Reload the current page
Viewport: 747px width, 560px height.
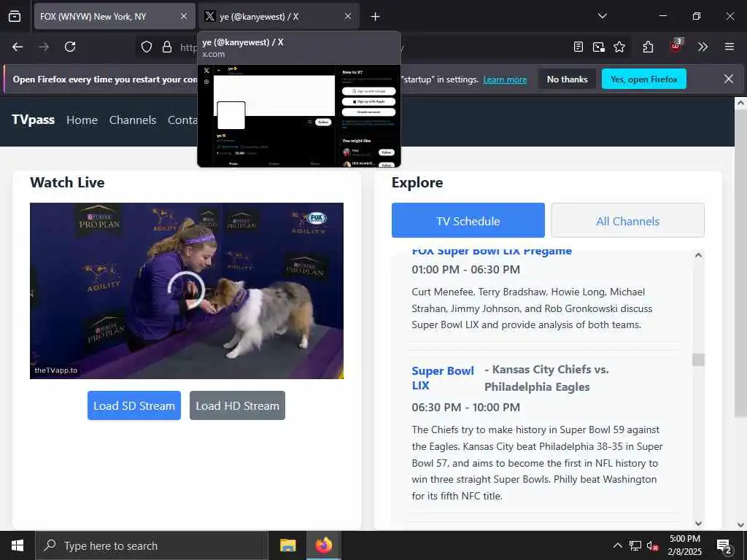[x=70, y=47]
